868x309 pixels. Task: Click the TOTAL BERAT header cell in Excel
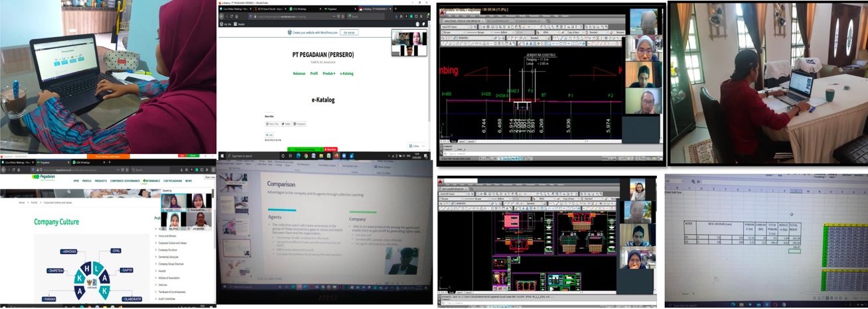pyautogui.click(x=795, y=228)
